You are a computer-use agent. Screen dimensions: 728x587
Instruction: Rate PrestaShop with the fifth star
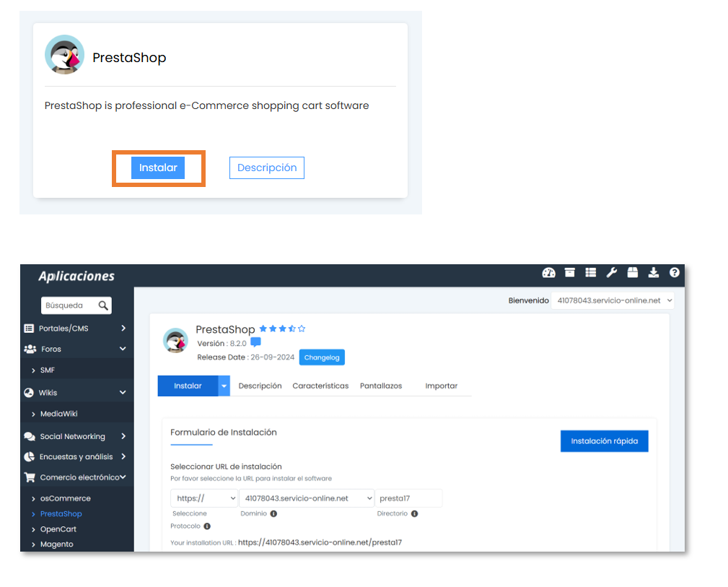tap(302, 329)
